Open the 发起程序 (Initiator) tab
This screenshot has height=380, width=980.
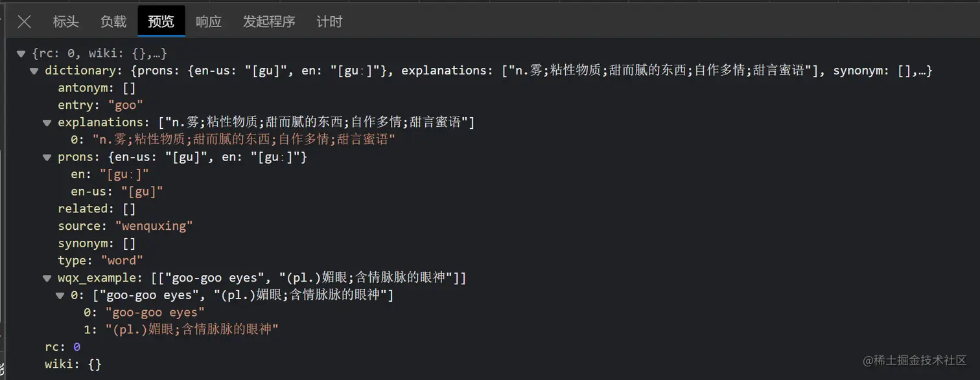[268, 21]
